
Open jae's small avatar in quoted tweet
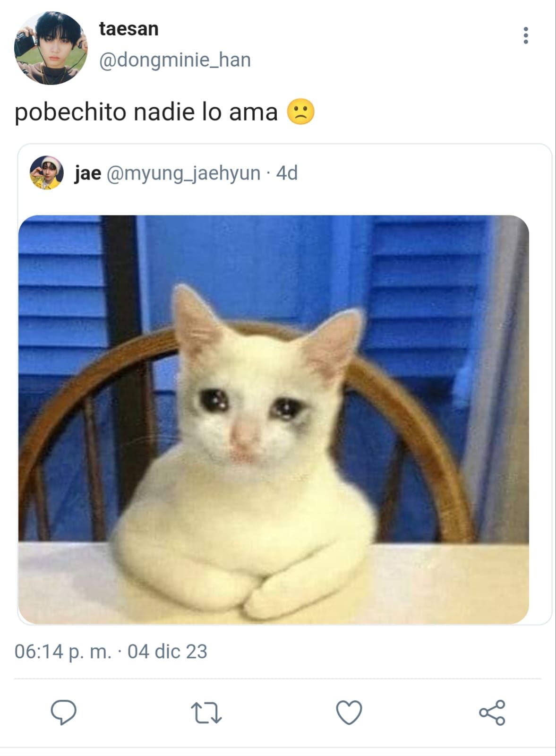click(x=46, y=173)
